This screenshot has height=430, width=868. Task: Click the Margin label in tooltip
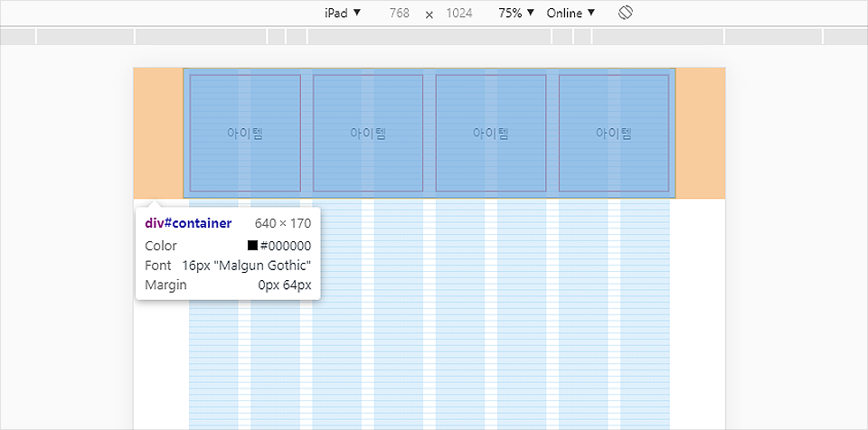166,285
